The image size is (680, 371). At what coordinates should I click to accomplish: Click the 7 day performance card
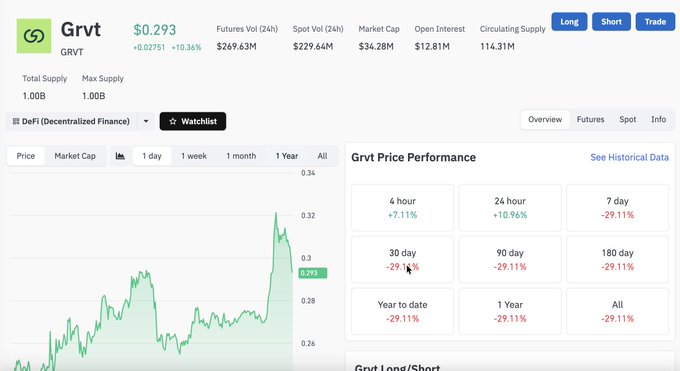[618, 207]
